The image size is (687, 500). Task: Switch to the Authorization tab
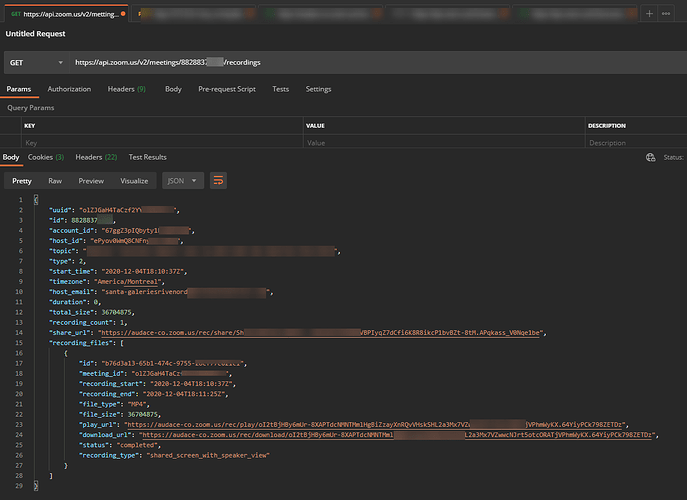tap(69, 89)
